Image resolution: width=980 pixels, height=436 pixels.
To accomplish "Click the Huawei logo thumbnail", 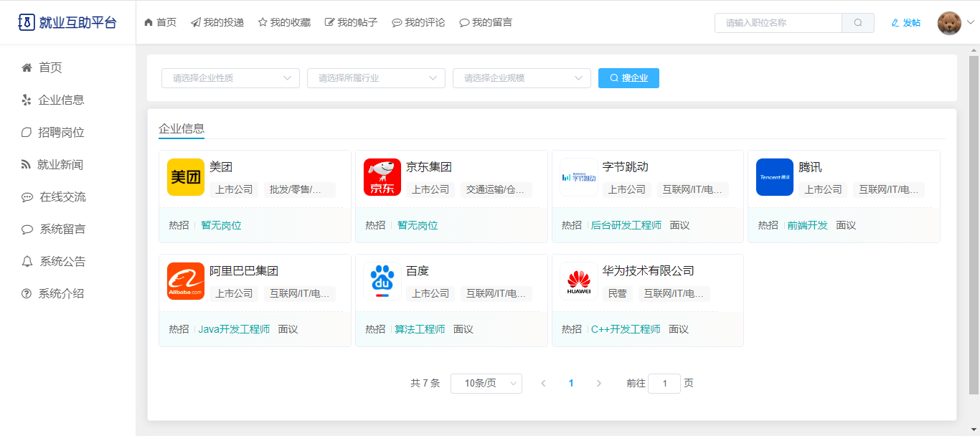I will (x=579, y=281).
